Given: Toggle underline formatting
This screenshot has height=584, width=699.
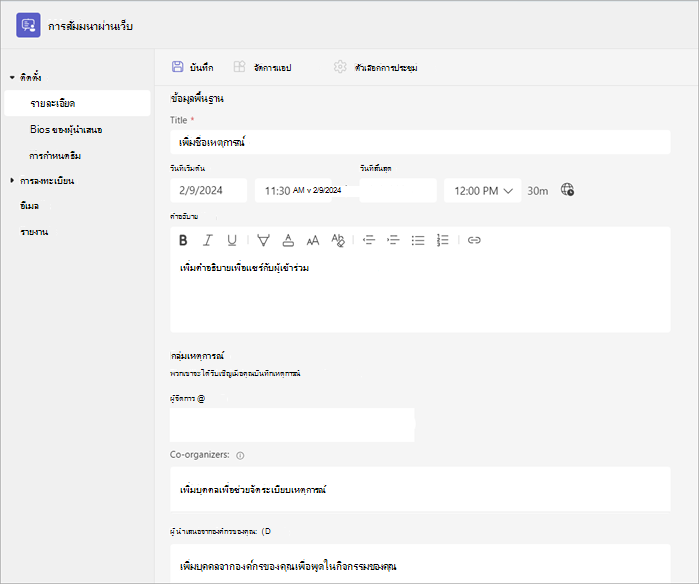Looking at the screenshot, I should (232, 240).
